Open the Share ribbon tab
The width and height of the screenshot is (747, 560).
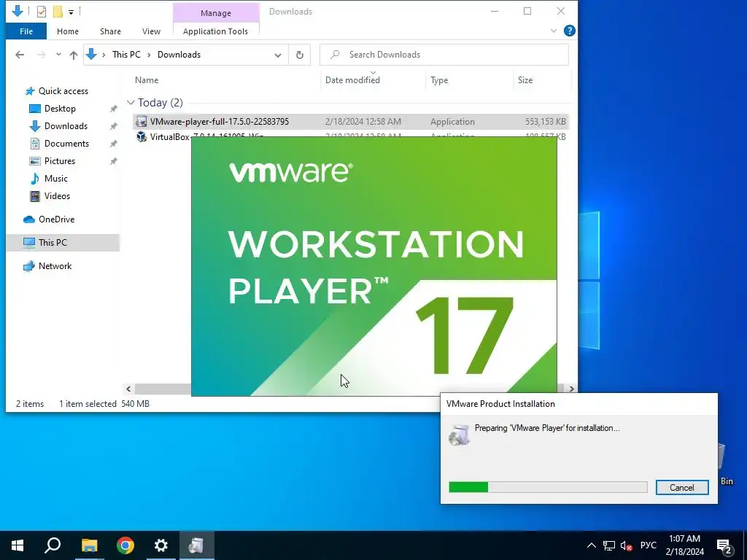(110, 31)
